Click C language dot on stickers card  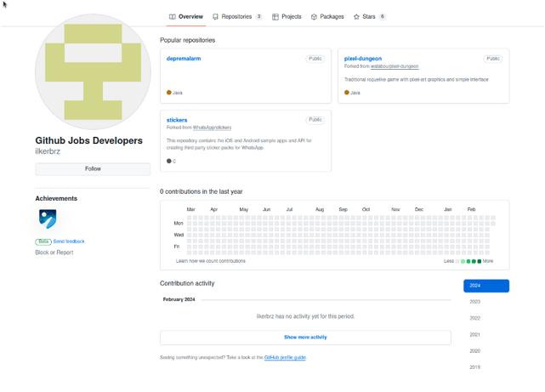pos(169,161)
